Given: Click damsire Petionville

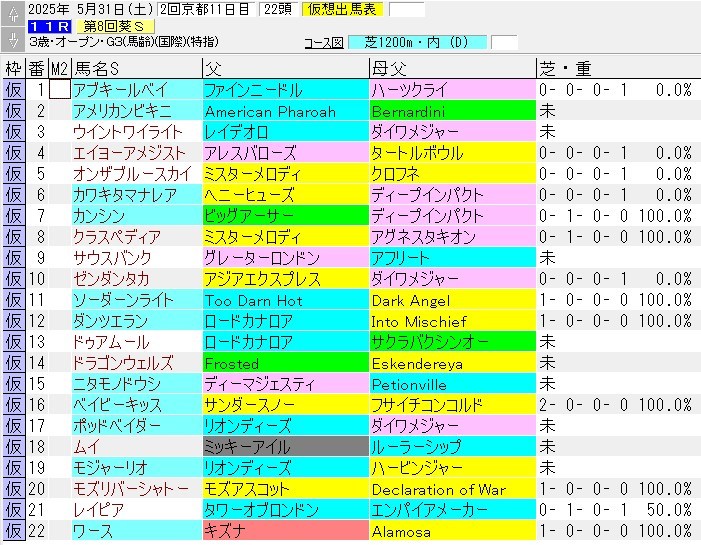Looking at the screenshot, I should pos(453,384).
